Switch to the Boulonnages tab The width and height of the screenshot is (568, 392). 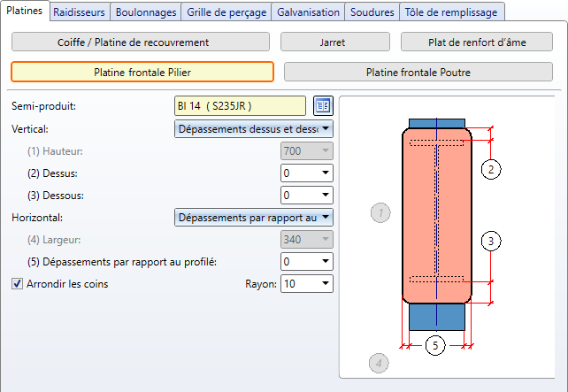pyautogui.click(x=146, y=12)
